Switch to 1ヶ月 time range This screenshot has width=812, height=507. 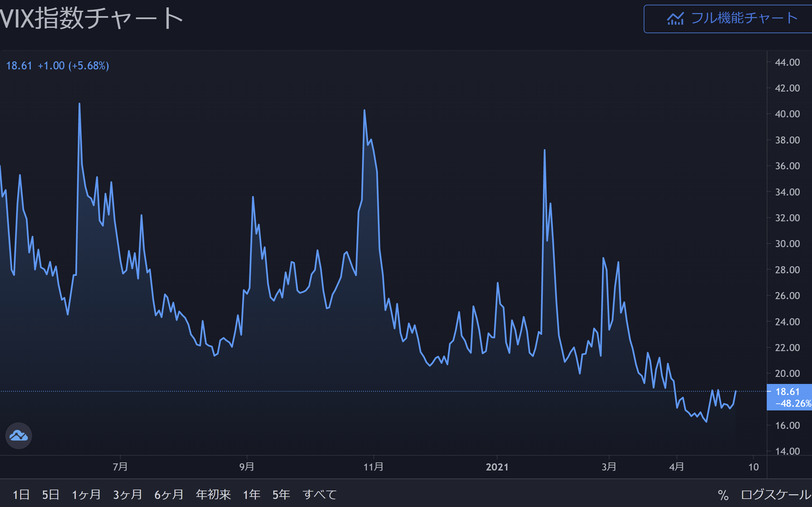[86, 495]
